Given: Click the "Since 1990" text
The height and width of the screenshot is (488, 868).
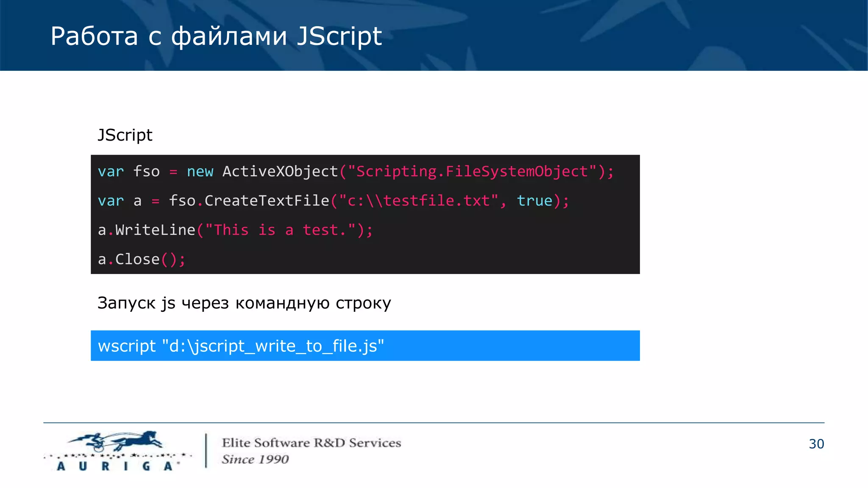Looking at the screenshot, I should 255,460.
